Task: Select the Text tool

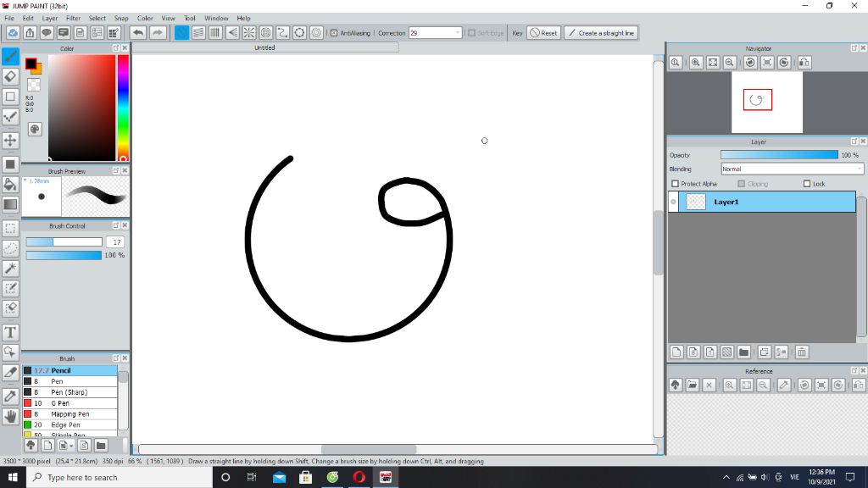Action: [10, 332]
